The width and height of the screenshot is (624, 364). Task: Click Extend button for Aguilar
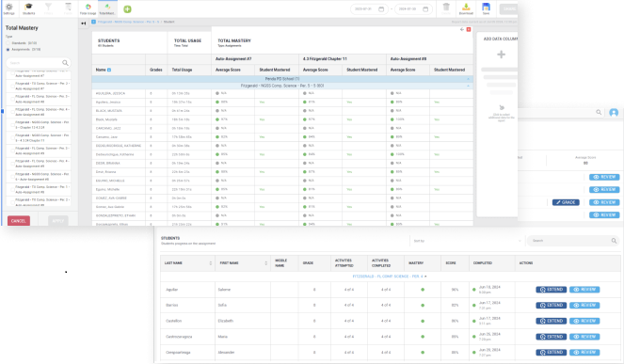[x=552, y=290]
